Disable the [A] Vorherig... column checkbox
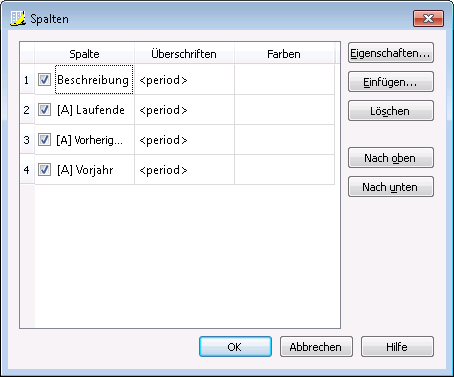This screenshot has height=377, width=454. click(x=44, y=140)
